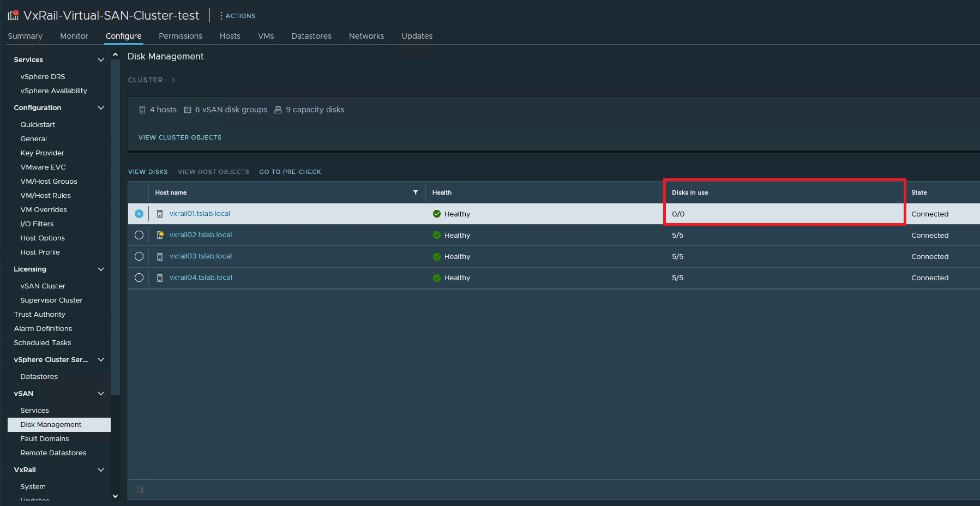The width and height of the screenshot is (980, 506).
Task: Open the filter icon in Host name column
Action: pos(415,192)
